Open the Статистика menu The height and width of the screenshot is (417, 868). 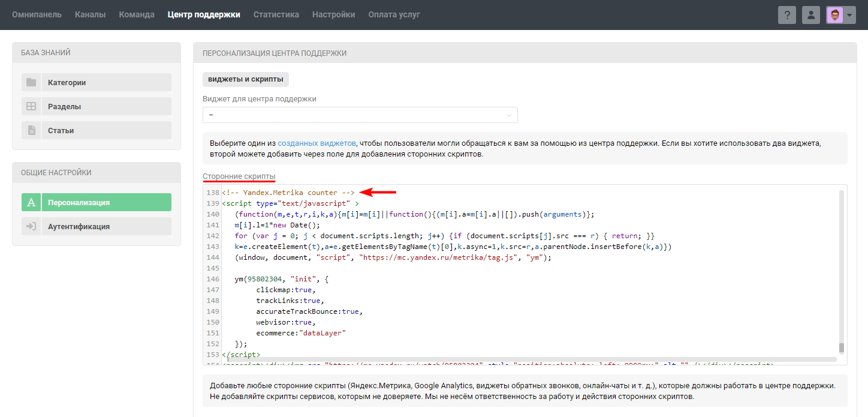click(x=276, y=14)
